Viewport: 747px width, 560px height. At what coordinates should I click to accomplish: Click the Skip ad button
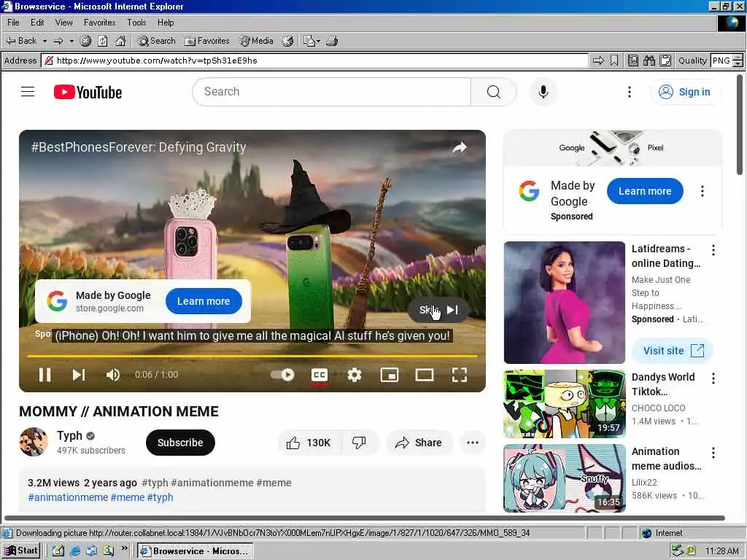tap(438, 310)
